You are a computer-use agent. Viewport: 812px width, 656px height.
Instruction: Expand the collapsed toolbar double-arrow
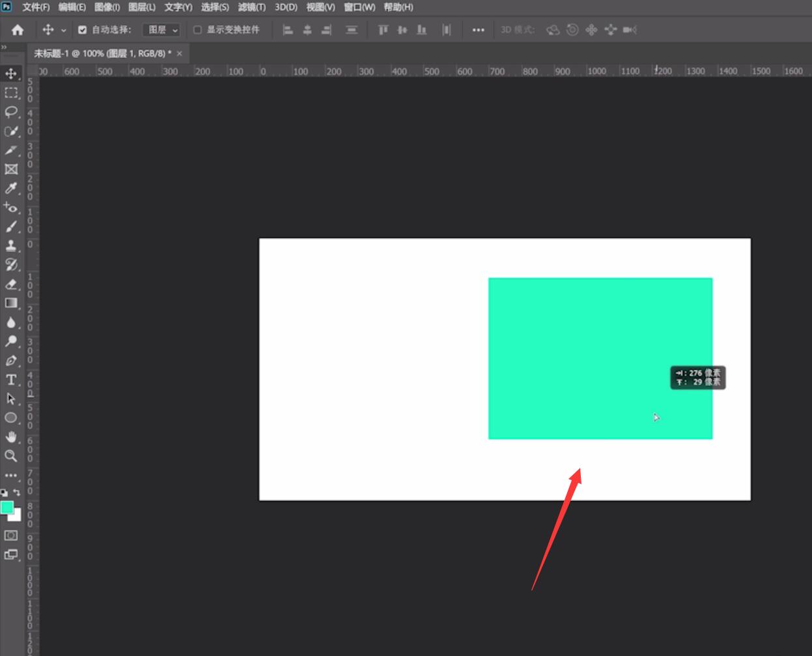pyautogui.click(x=4, y=48)
